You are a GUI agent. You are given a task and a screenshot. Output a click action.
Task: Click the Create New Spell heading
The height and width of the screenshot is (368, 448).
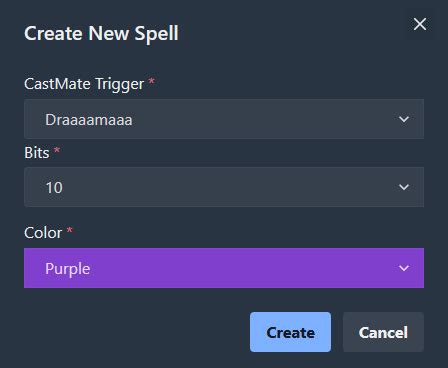[101, 34]
